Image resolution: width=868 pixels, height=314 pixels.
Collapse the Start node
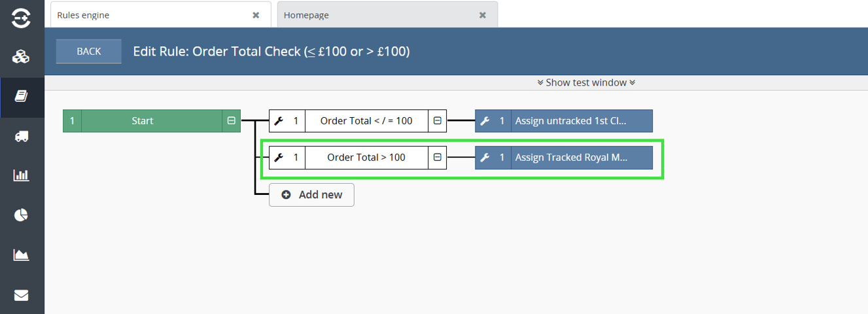[232, 121]
